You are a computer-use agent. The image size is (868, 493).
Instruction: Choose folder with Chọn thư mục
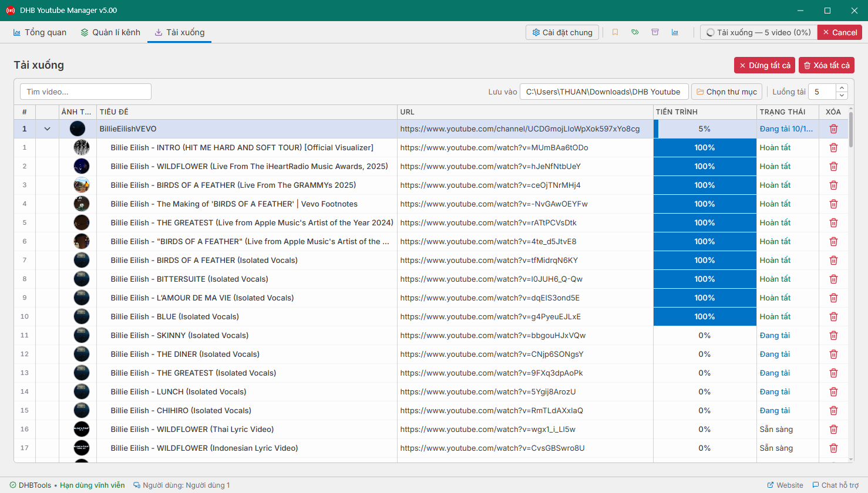pyautogui.click(x=726, y=92)
